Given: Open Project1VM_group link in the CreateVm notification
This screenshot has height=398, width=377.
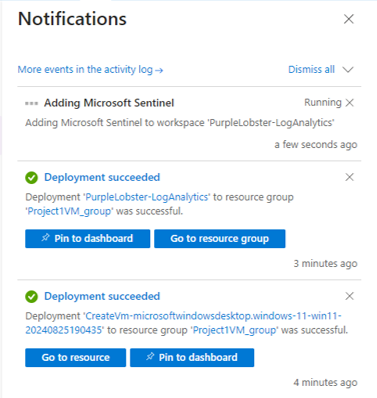Looking at the screenshot, I should click(235, 330).
